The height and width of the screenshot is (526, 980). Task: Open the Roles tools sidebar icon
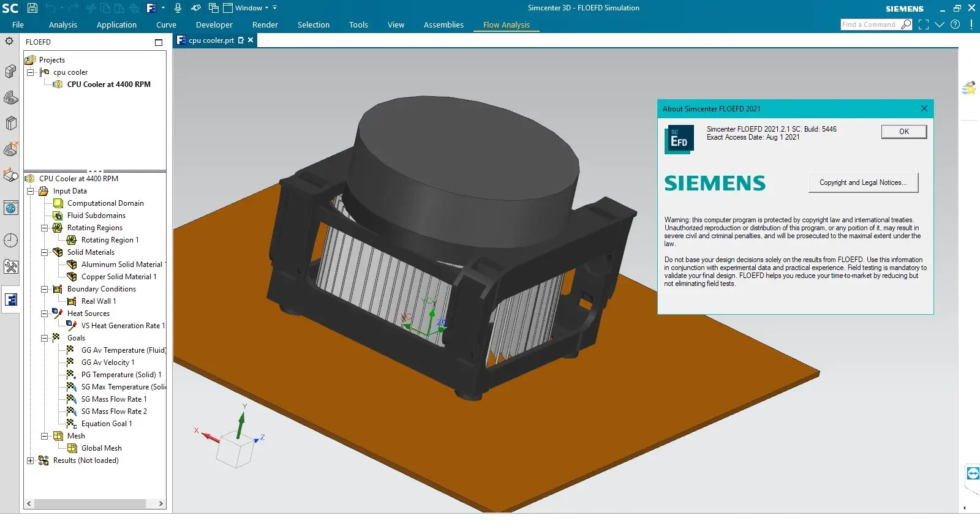tap(10, 267)
